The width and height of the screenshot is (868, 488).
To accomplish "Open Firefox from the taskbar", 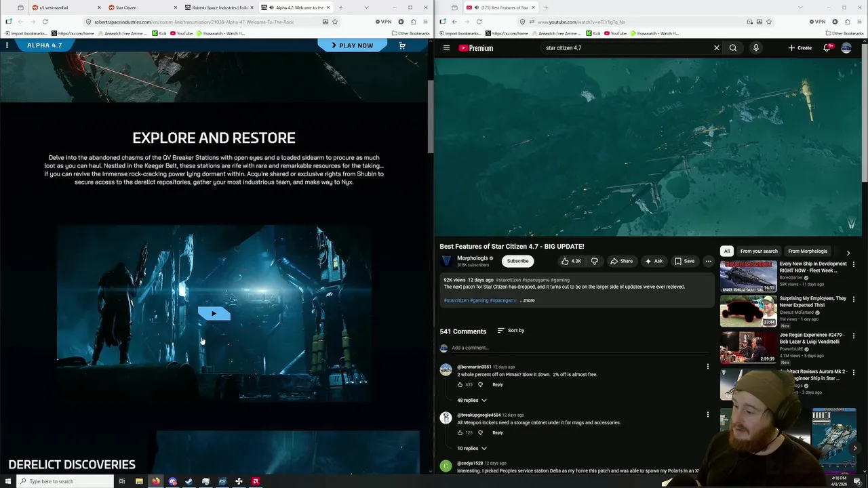I will click(155, 481).
